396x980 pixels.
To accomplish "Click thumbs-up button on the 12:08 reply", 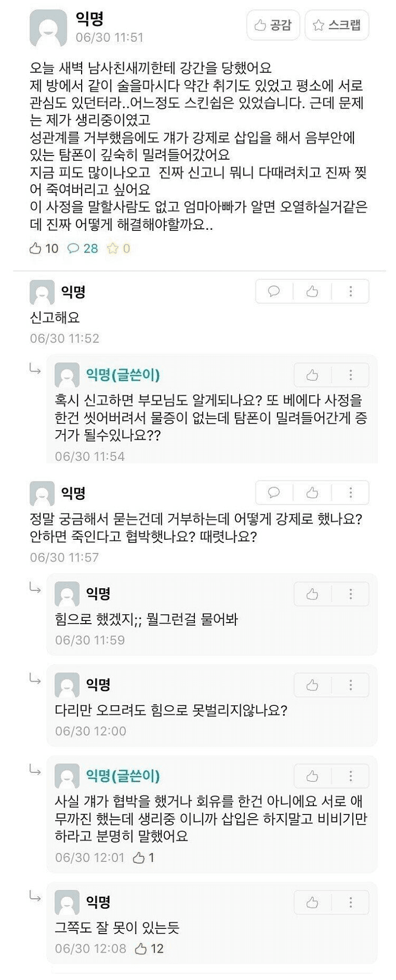I will tap(312, 903).
